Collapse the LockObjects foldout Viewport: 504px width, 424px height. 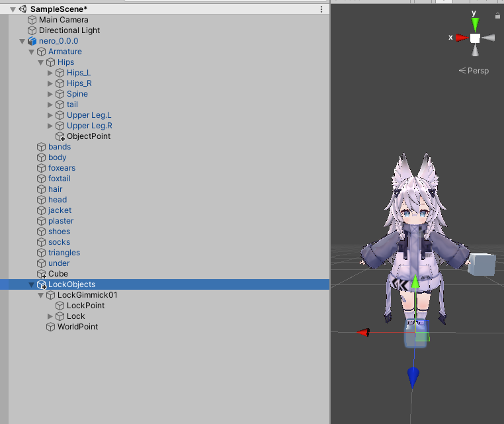pyautogui.click(x=32, y=285)
